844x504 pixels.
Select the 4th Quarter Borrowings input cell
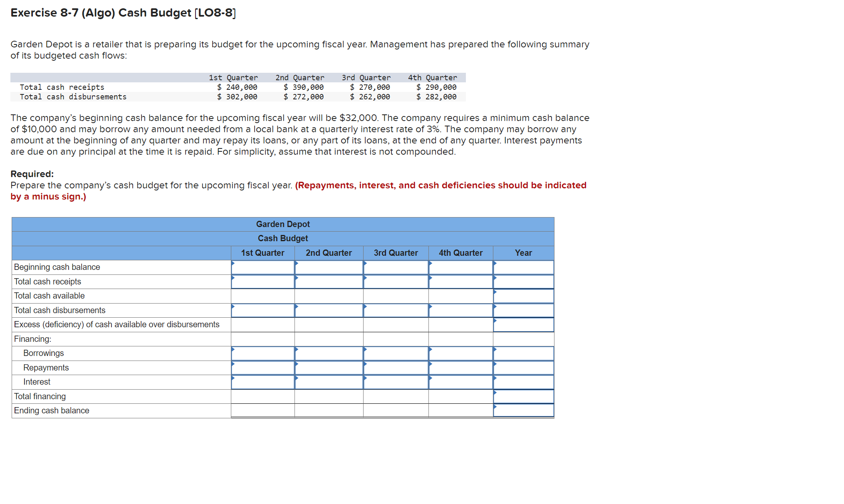[460, 353]
